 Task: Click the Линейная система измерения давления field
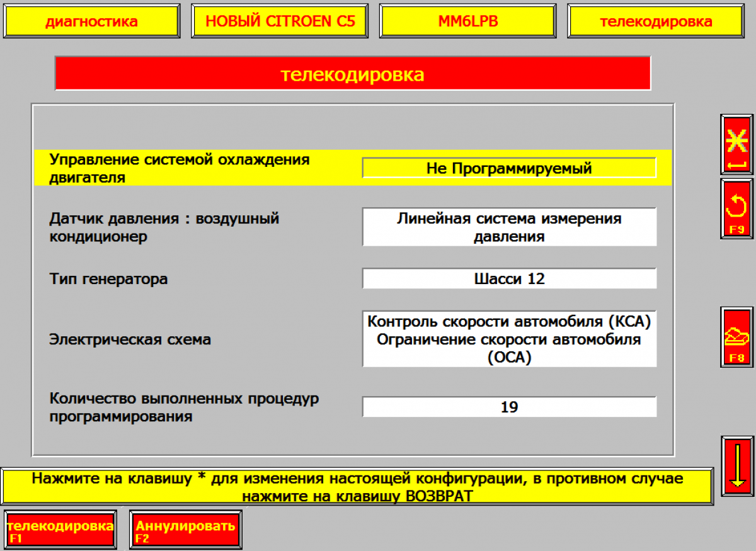(x=509, y=227)
